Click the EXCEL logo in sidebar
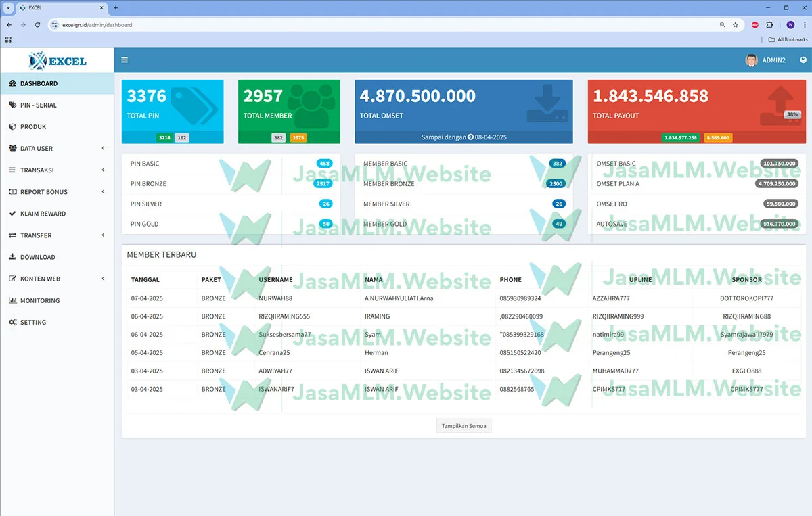 pos(58,61)
